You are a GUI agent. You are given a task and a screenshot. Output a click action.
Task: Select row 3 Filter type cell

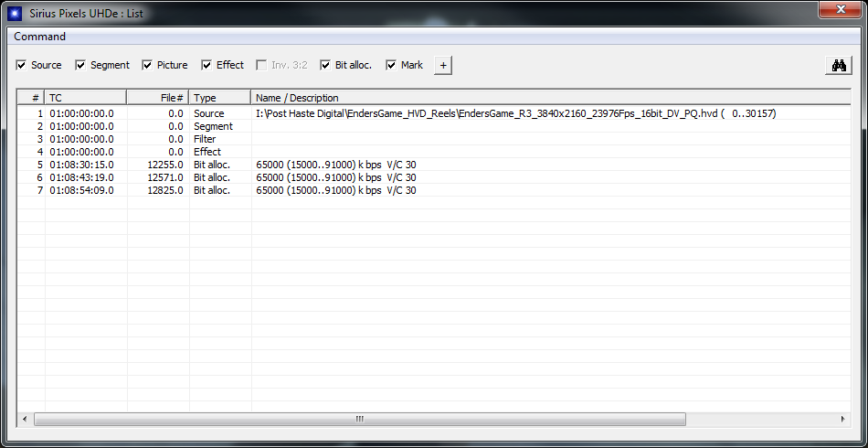click(205, 139)
